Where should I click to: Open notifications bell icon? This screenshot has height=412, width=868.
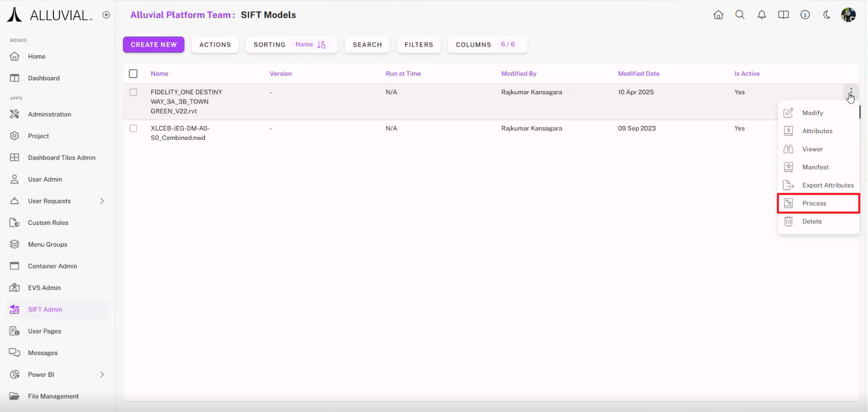tap(762, 15)
